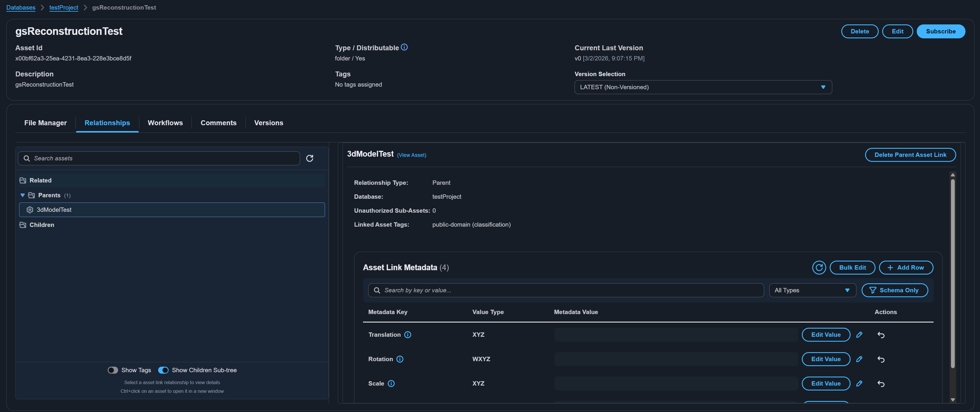980x412 pixels.
Task: Click the Edit asset button
Action: (897, 31)
